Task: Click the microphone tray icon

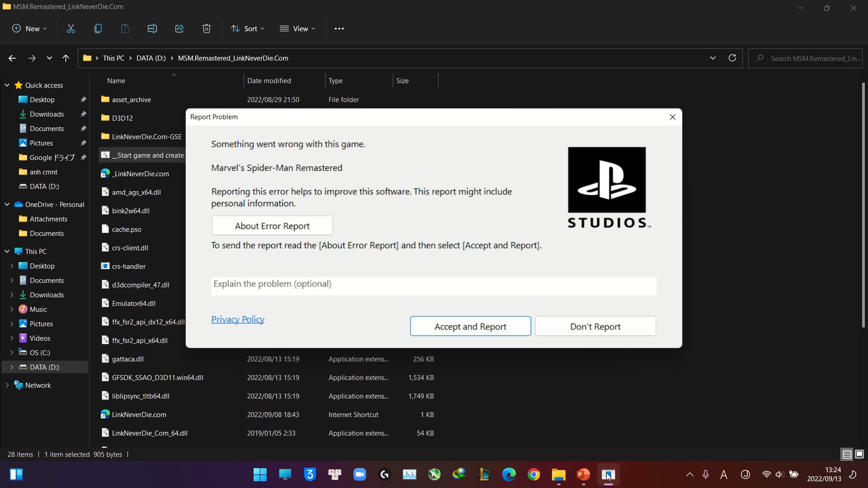Action: point(706,474)
